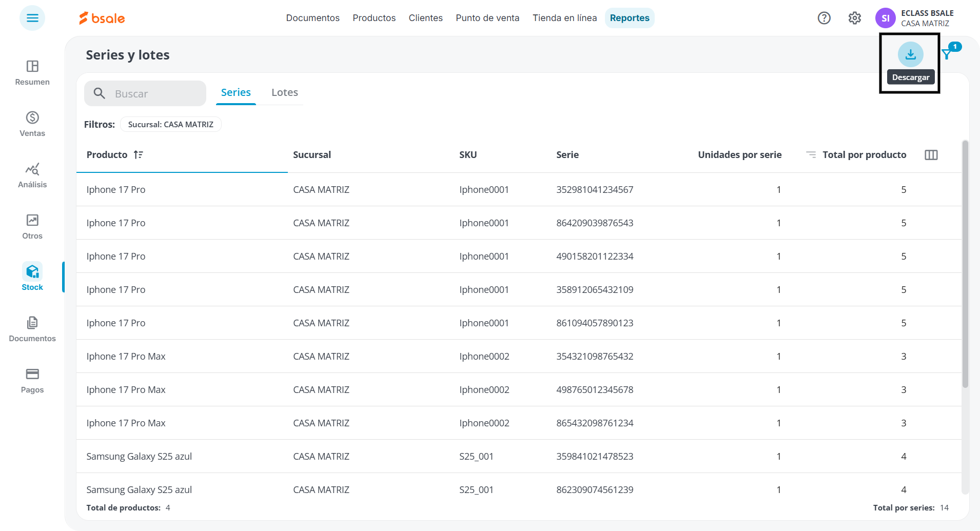Click the Series y lotes page title
980x531 pixels.
pyautogui.click(x=128, y=55)
